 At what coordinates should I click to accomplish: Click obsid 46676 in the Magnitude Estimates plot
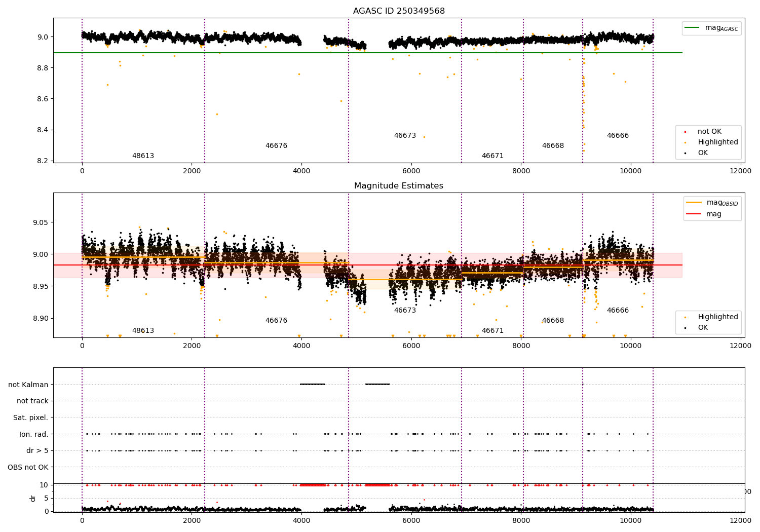(x=276, y=321)
